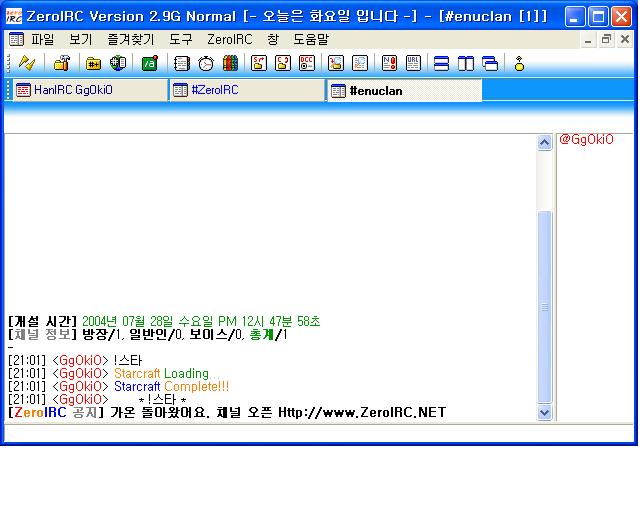Image resolution: width=640 pixels, height=512 pixels.
Task: Open the URL list icon
Action: click(413, 63)
